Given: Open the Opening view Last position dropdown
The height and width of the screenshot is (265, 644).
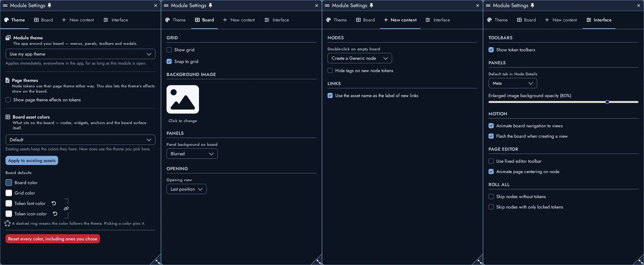Looking at the screenshot, I should pyautogui.click(x=186, y=189).
